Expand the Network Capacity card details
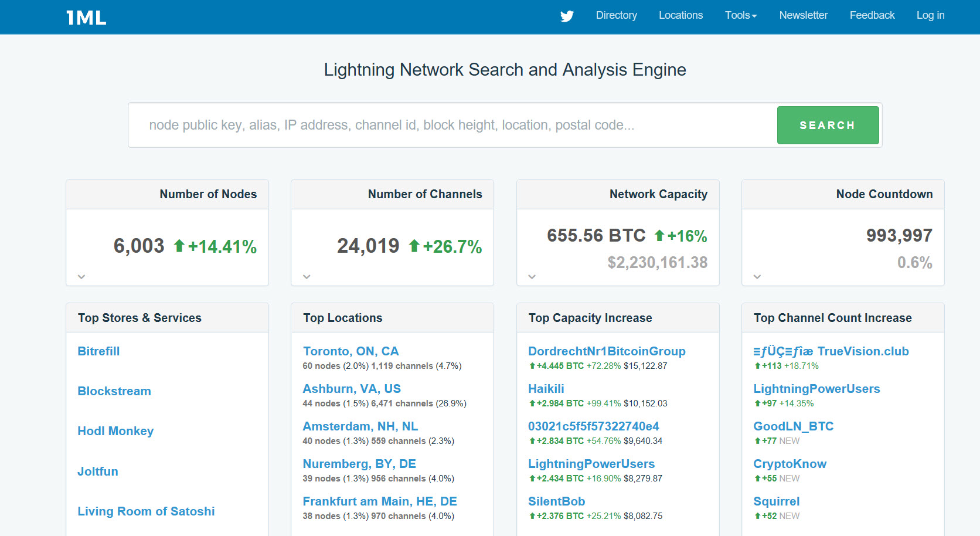980x536 pixels. [x=532, y=276]
